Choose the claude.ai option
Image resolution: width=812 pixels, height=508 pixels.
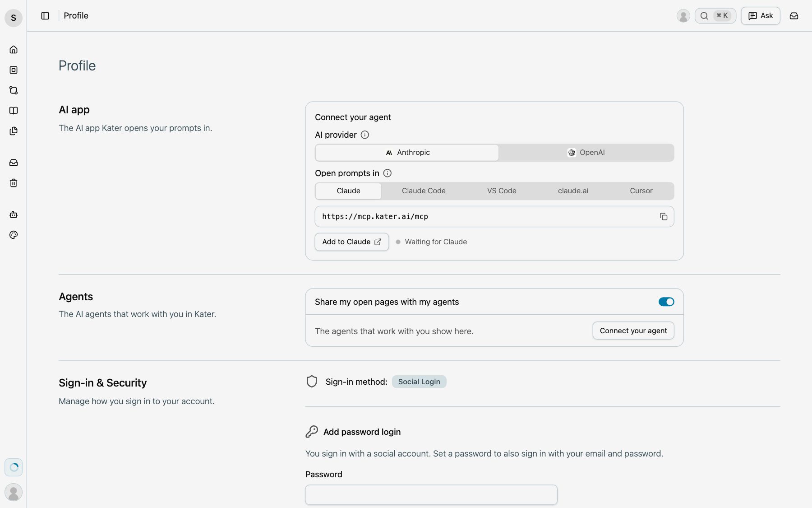[573, 191]
